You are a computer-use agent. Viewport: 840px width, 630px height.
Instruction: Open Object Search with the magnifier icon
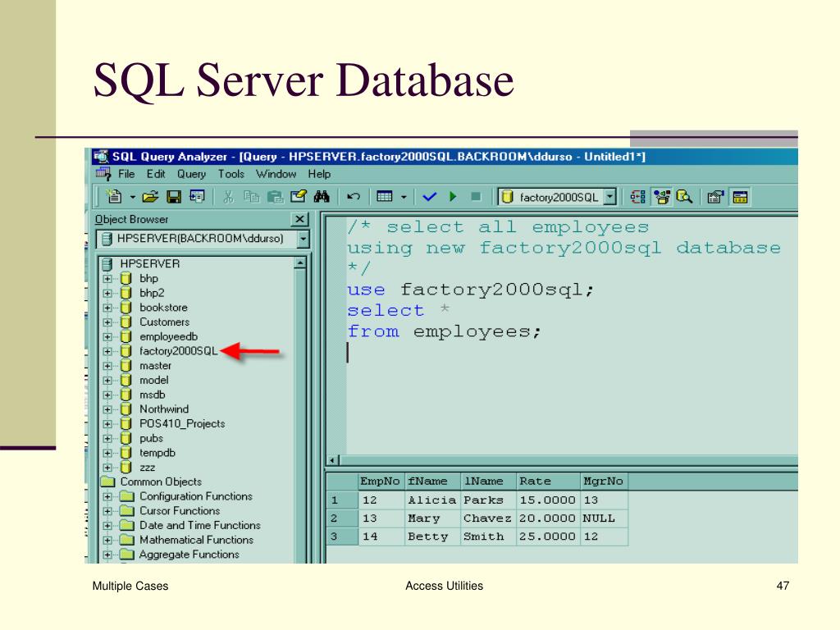click(x=684, y=197)
